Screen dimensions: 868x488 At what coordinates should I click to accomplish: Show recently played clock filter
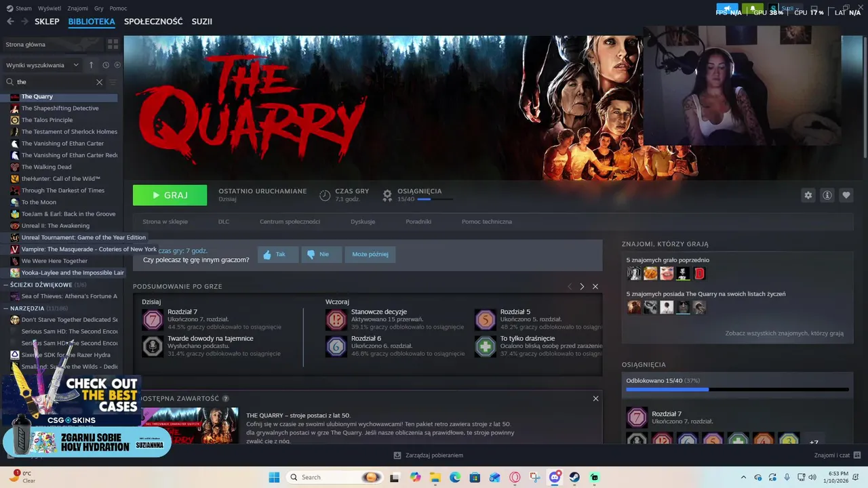coord(106,65)
